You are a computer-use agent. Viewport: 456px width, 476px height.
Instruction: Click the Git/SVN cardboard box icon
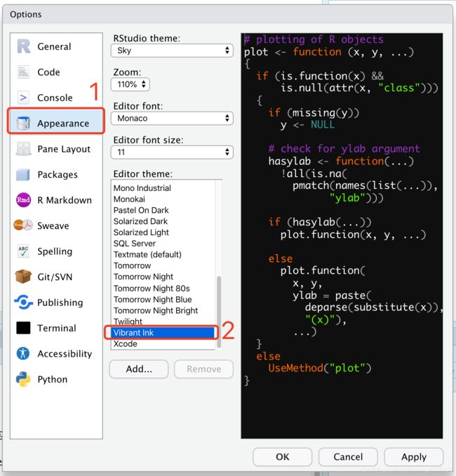coord(23,277)
